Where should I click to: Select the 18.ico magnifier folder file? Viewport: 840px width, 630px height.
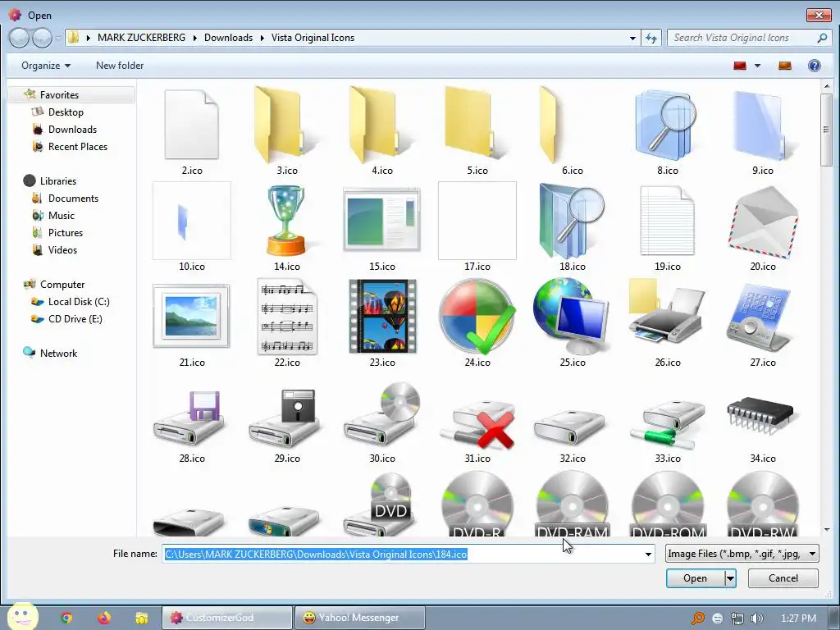[x=572, y=227]
